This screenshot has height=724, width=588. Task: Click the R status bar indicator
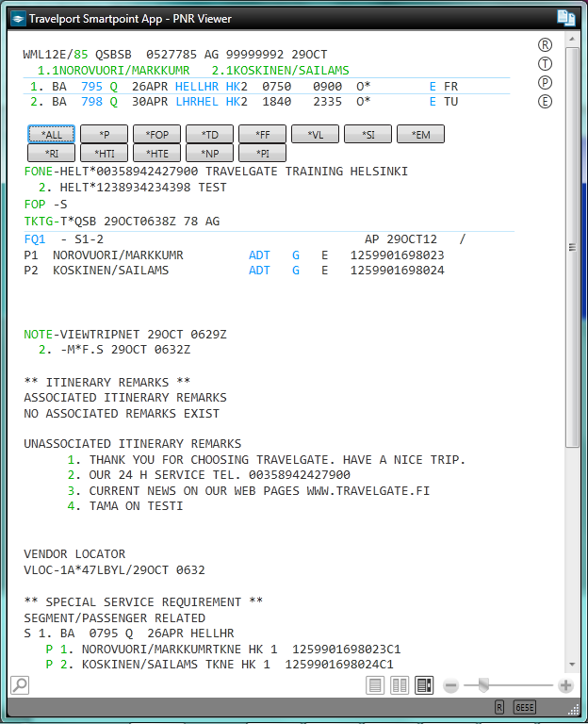[498, 707]
